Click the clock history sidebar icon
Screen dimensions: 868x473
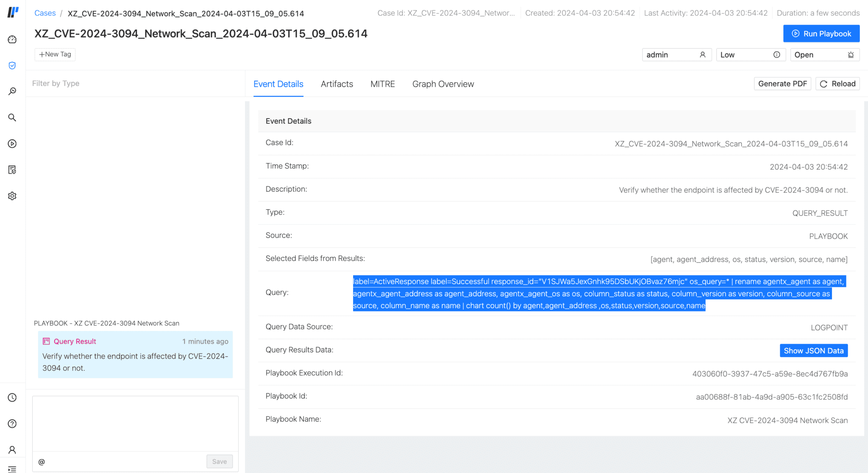tap(12, 398)
